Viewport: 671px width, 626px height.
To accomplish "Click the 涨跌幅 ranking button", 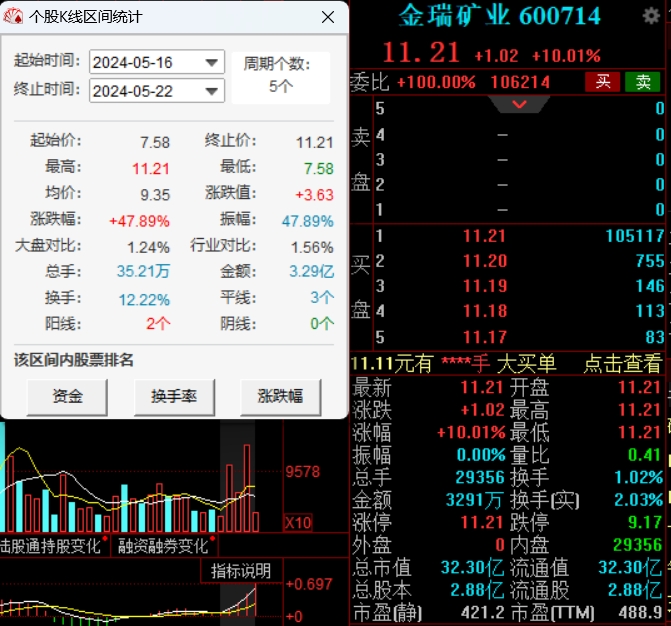I will 281,397.
